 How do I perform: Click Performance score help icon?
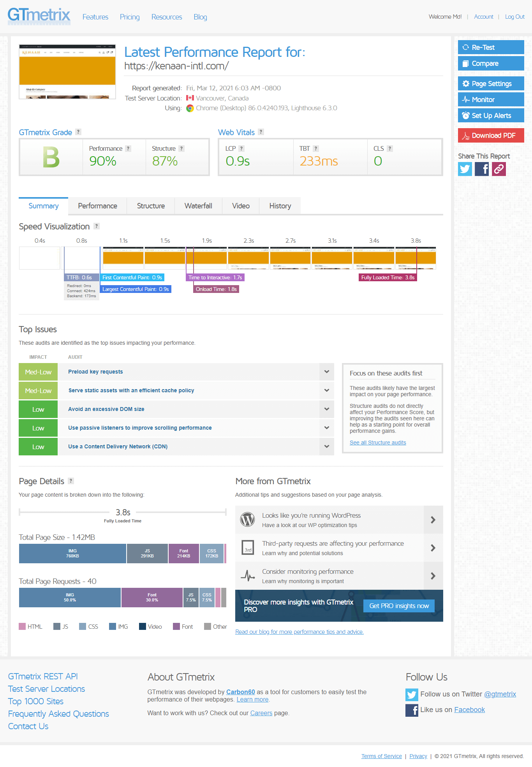click(x=128, y=148)
